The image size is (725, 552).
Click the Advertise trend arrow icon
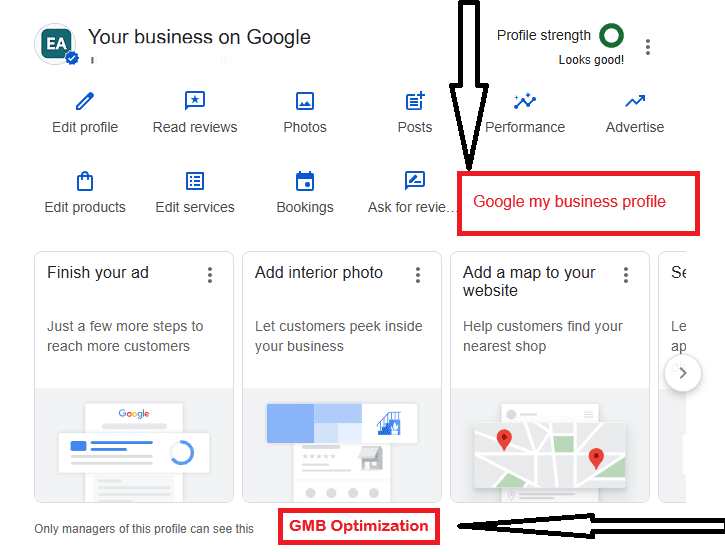coord(635,101)
